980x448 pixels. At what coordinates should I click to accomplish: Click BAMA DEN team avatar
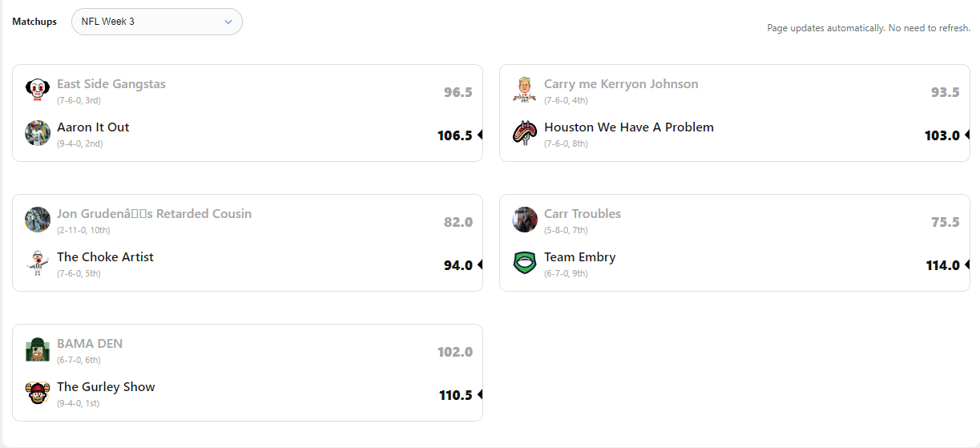(x=38, y=349)
